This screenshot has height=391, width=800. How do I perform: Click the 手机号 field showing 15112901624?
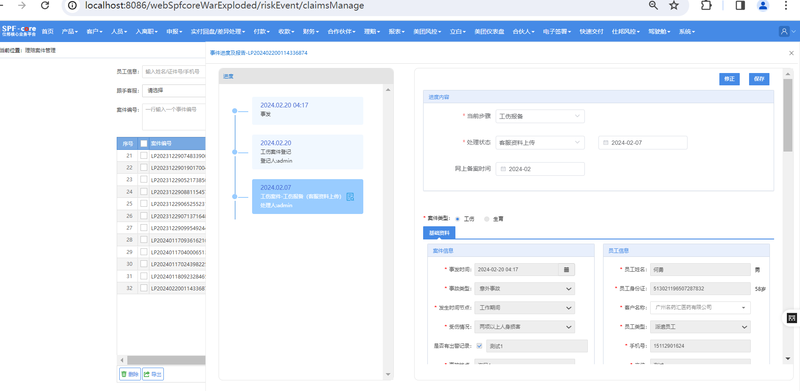pyautogui.click(x=700, y=346)
